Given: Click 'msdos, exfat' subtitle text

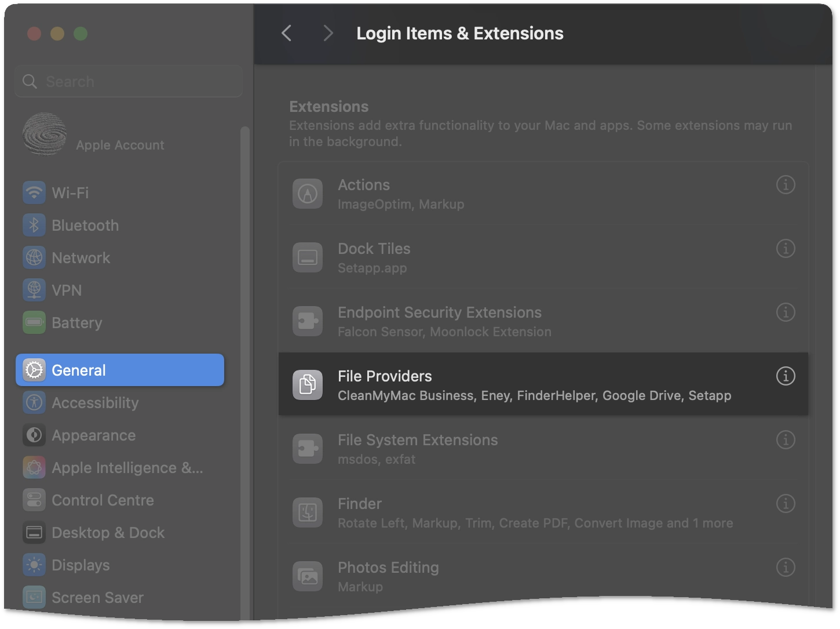Looking at the screenshot, I should coord(377,459).
